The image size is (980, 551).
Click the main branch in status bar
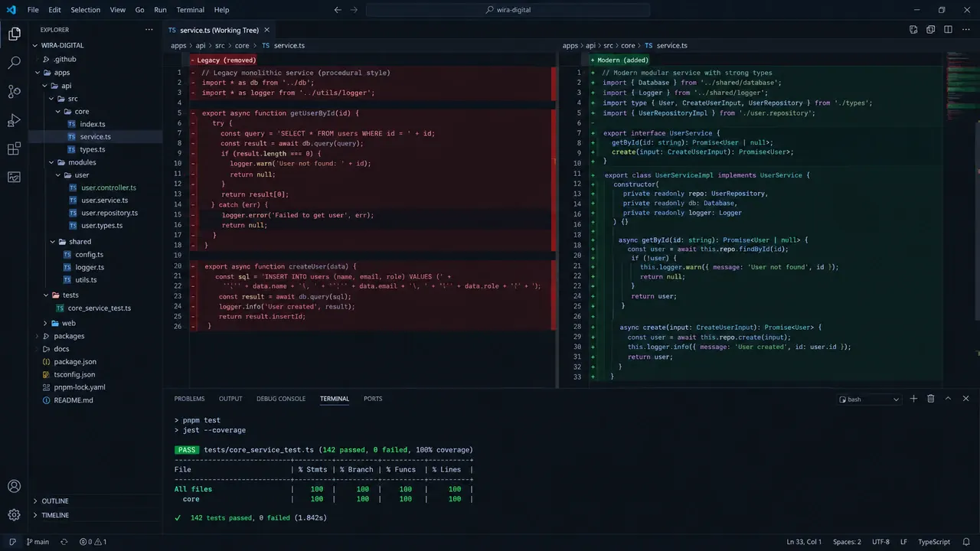(x=38, y=542)
